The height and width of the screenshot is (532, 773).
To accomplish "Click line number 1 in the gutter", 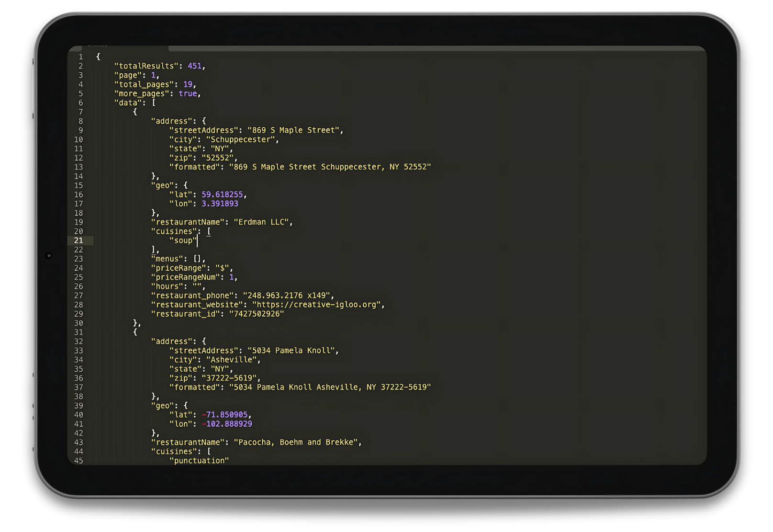I will [80, 57].
